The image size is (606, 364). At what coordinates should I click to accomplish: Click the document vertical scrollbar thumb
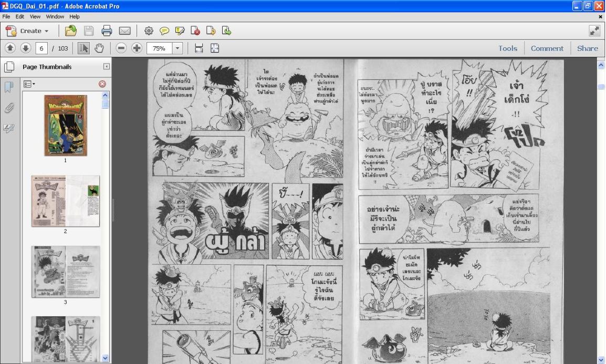coord(601,87)
